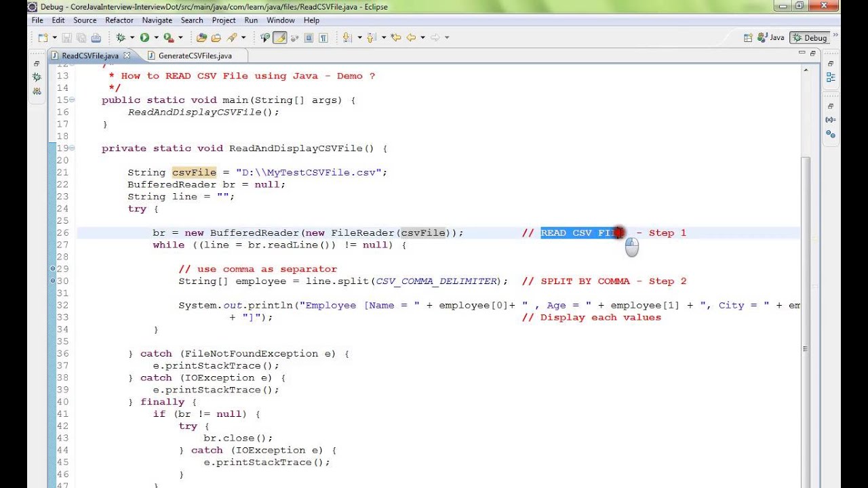
Task: Open the Back history dropdown arrow
Action: (422, 38)
